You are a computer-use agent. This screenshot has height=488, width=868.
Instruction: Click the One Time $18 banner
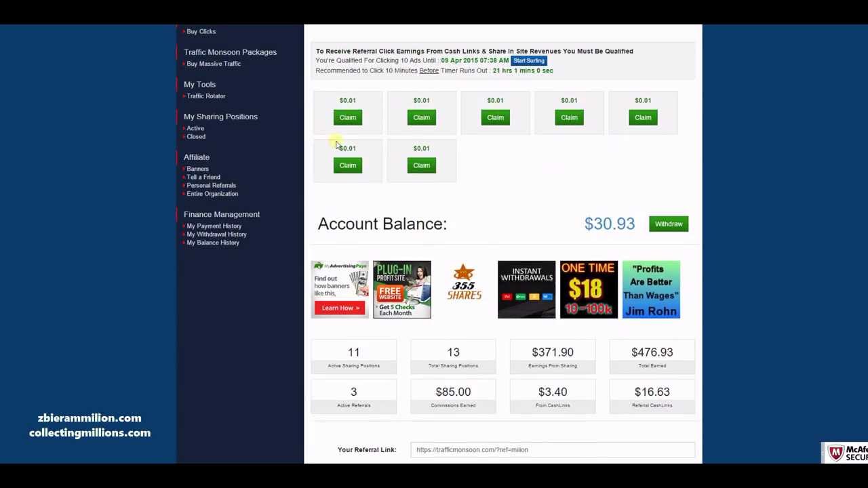click(589, 289)
